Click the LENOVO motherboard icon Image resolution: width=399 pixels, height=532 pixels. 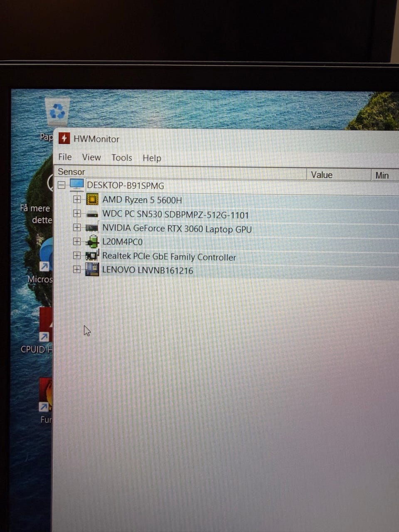coord(92,269)
